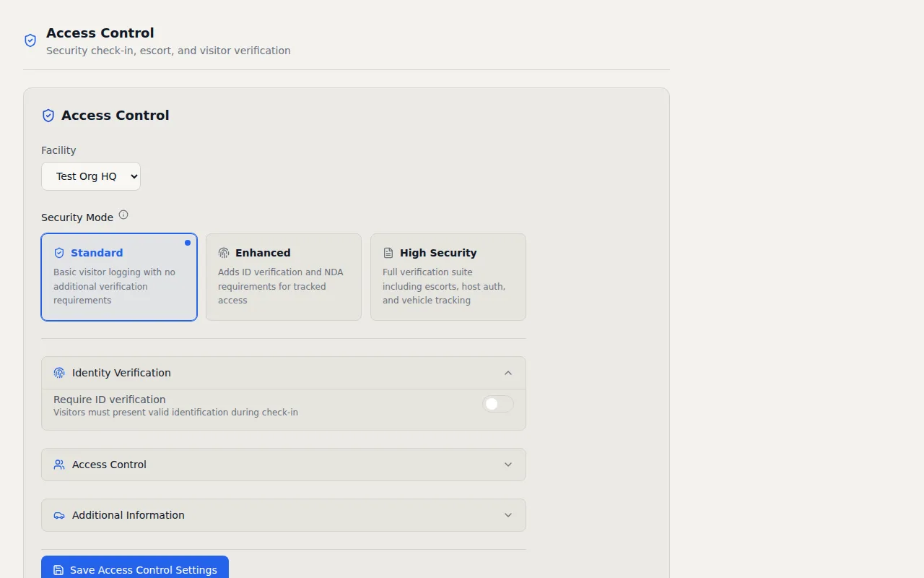Expand the Additional Information section
Image resolution: width=924 pixels, height=578 pixels.
(x=283, y=515)
